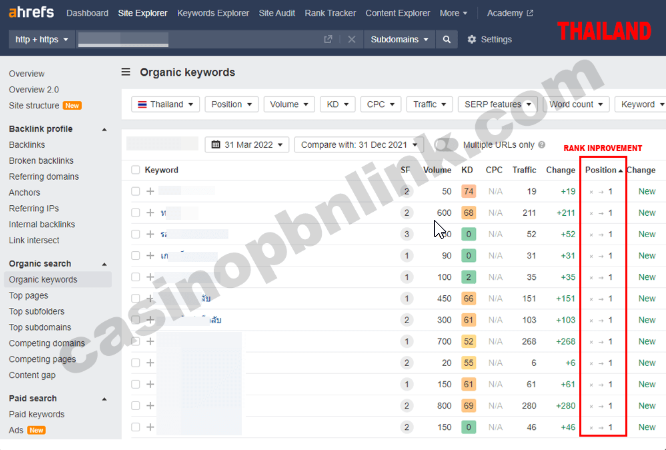Open the CPC filter dropdown
The height and width of the screenshot is (450, 666).
pos(381,104)
